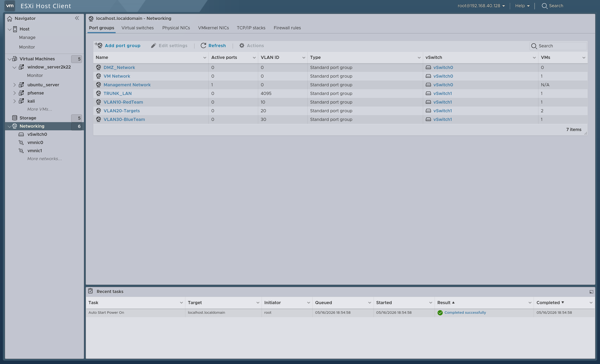Switch to the Virtual switches tab
600x364 pixels.
(x=137, y=28)
